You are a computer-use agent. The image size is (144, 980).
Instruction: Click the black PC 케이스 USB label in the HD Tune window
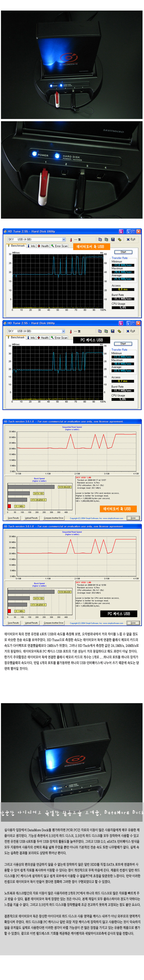91,340
